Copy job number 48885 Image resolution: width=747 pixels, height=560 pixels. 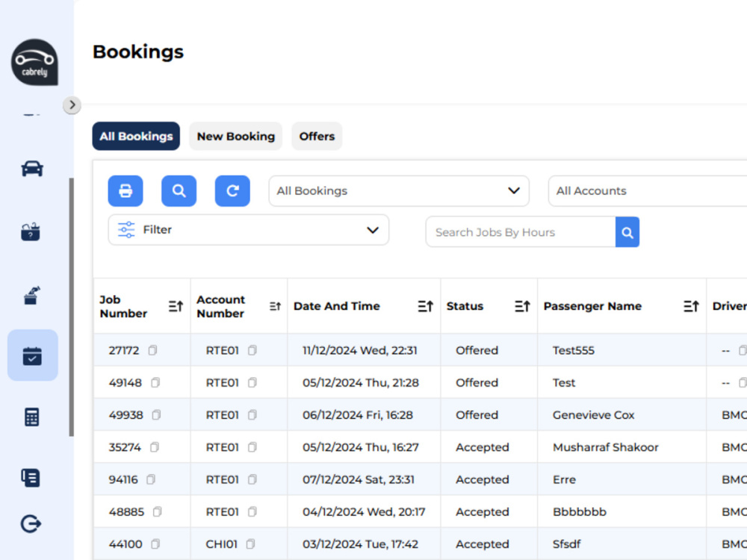[x=157, y=512]
